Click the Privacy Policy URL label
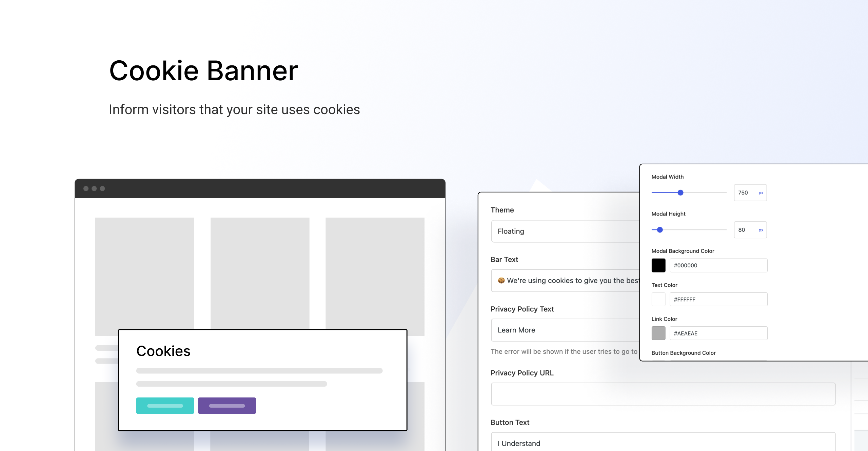 pyautogui.click(x=522, y=373)
